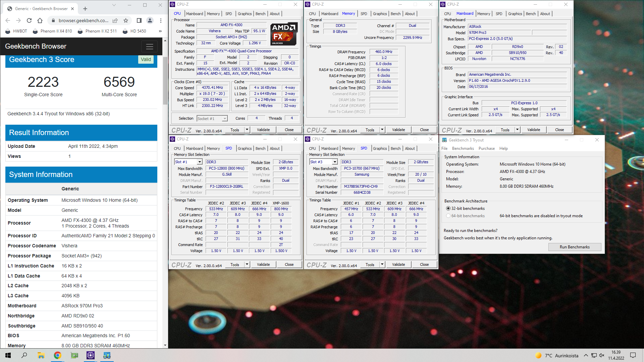Viewport: 644px width, 362px height.
Task: Click Geekbench 3 Tryout title bar icon
Action: pyautogui.click(x=444, y=140)
